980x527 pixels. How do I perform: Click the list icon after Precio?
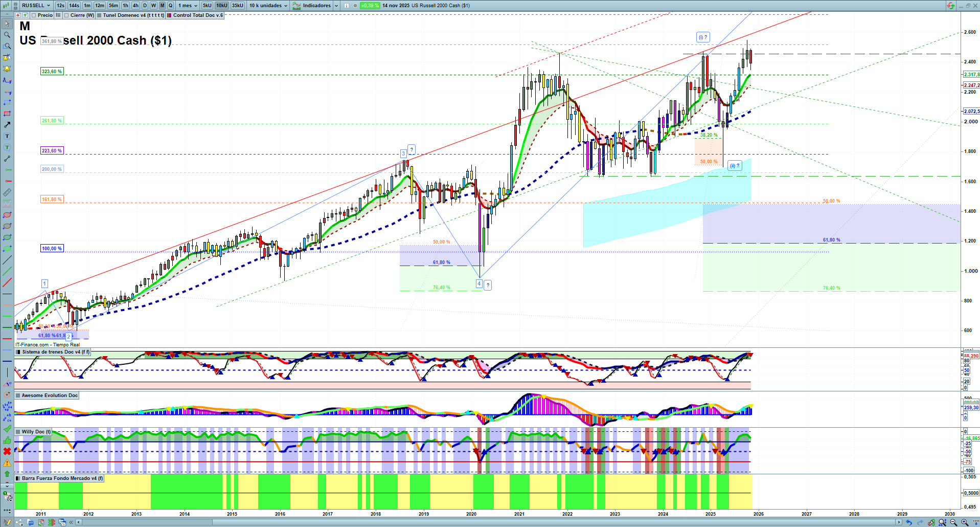[x=58, y=15]
